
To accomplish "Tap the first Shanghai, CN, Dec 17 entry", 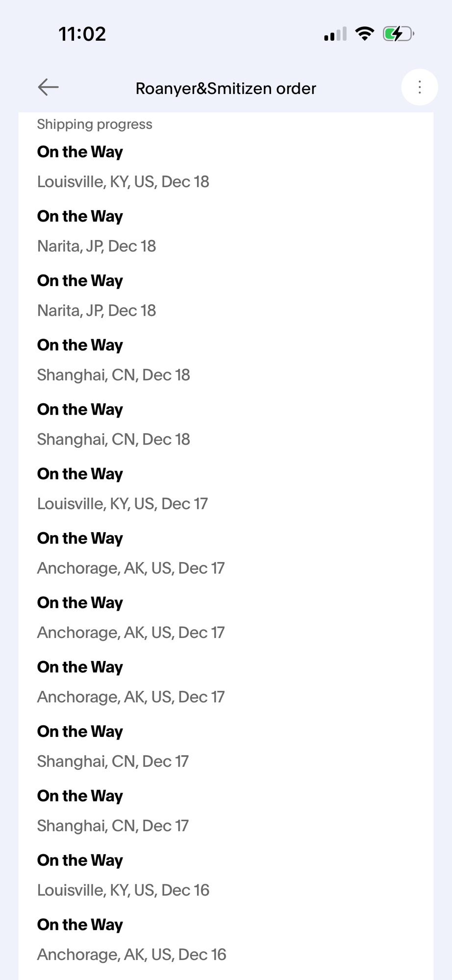I will [x=113, y=761].
